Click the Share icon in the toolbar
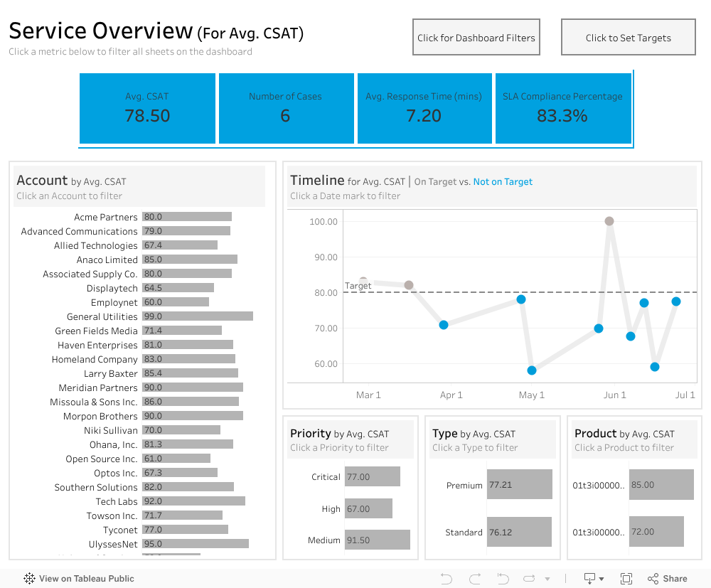The height and width of the screenshot is (588, 711). [653, 578]
